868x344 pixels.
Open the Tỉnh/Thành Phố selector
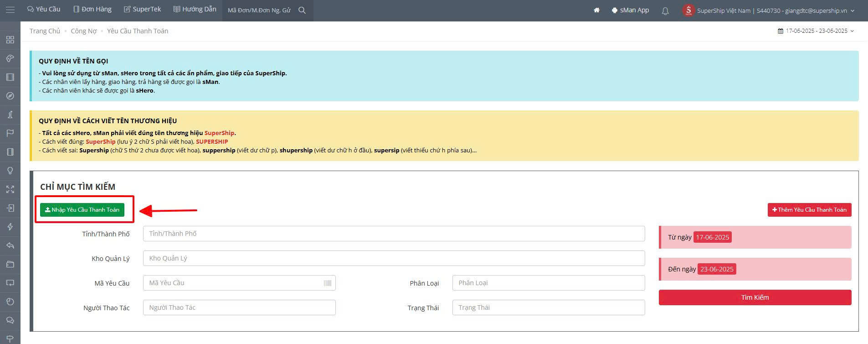394,234
